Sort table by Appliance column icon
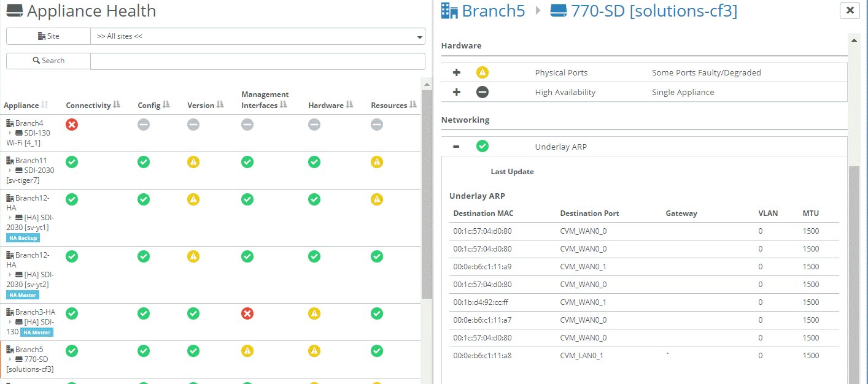 [45, 105]
